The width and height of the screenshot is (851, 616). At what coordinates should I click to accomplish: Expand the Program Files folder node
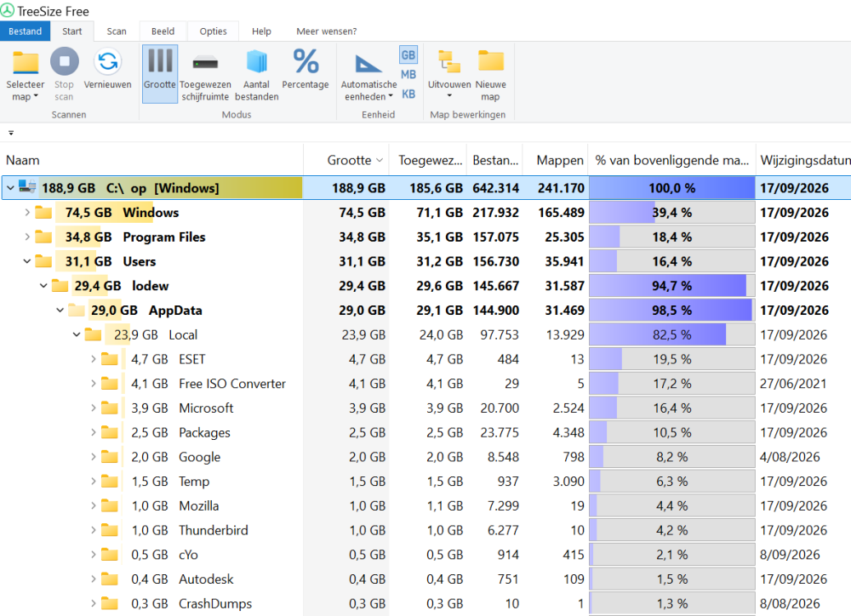point(26,237)
